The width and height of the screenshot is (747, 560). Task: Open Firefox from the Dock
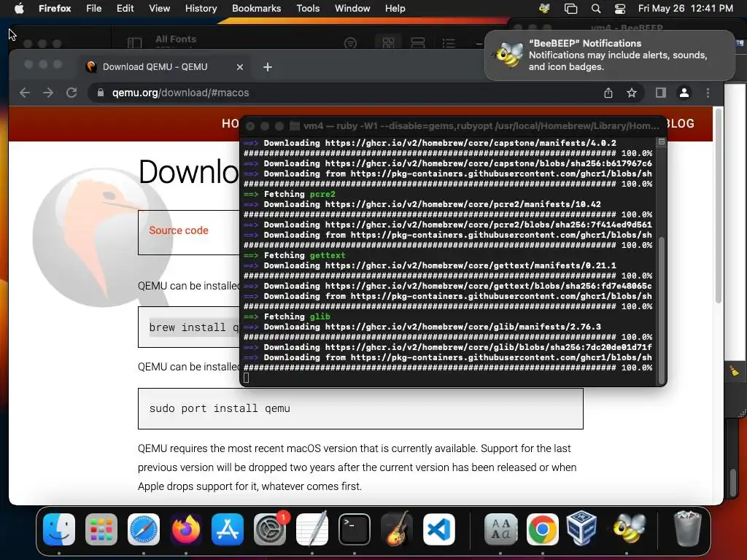click(x=186, y=529)
